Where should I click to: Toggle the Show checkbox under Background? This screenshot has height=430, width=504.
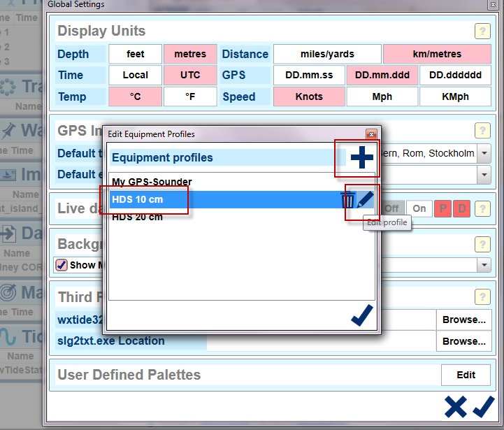click(x=62, y=265)
